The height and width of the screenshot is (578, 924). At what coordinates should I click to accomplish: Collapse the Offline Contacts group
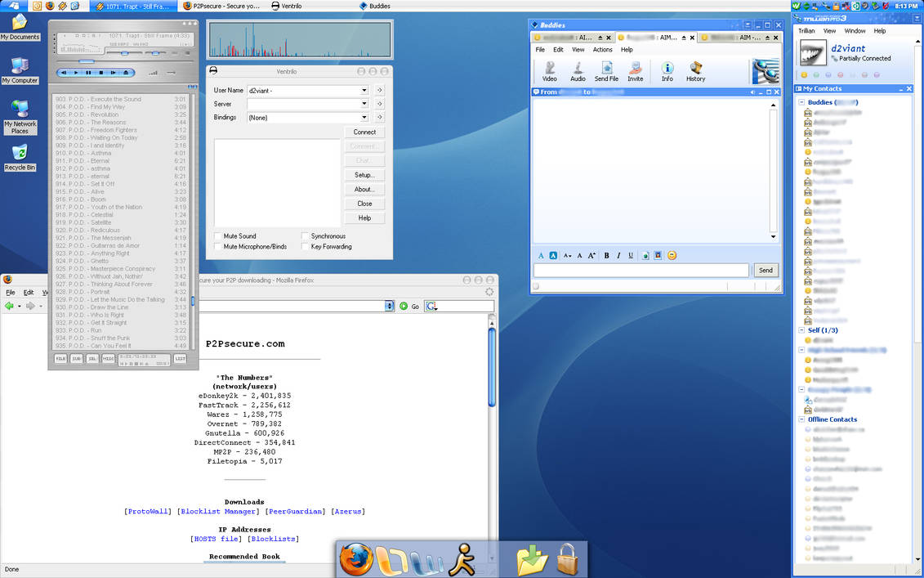[801, 419]
